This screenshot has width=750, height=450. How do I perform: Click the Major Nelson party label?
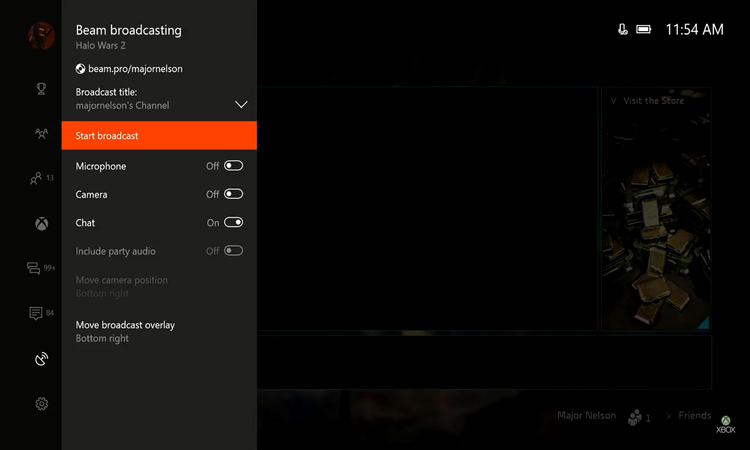[584, 416]
